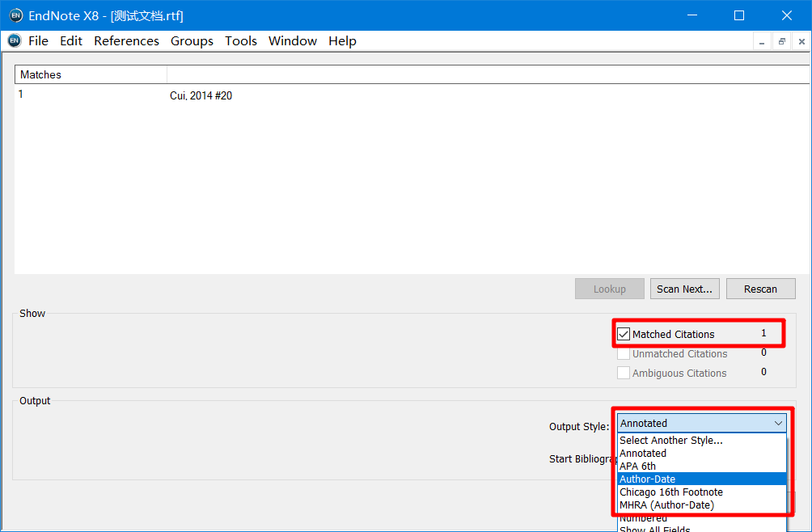Close the inner document window
Viewport: 812px width, 532px height.
pyautogui.click(x=801, y=41)
